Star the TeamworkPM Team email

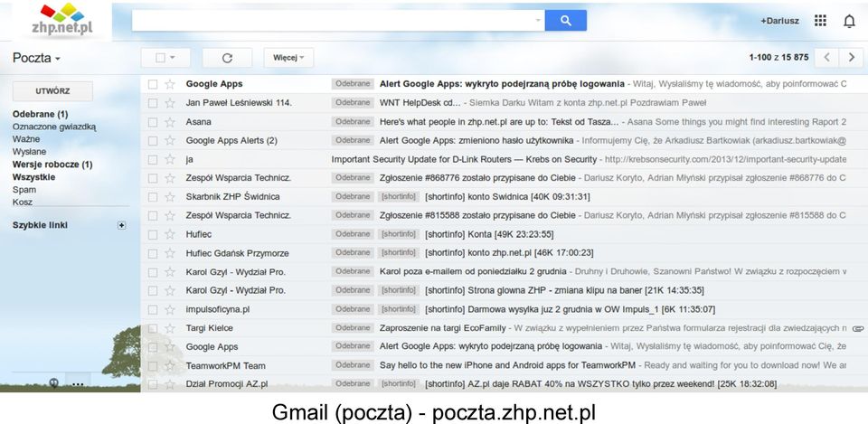pos(170,366)
